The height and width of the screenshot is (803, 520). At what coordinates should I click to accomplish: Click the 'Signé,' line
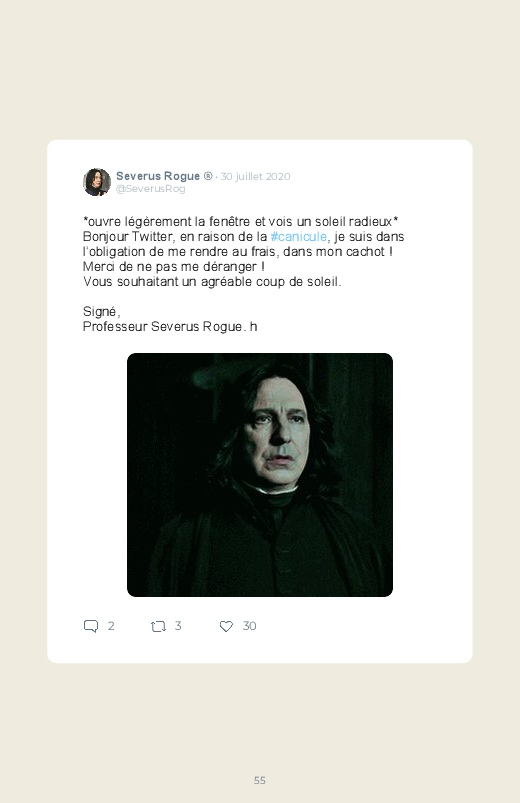(101, 312)
